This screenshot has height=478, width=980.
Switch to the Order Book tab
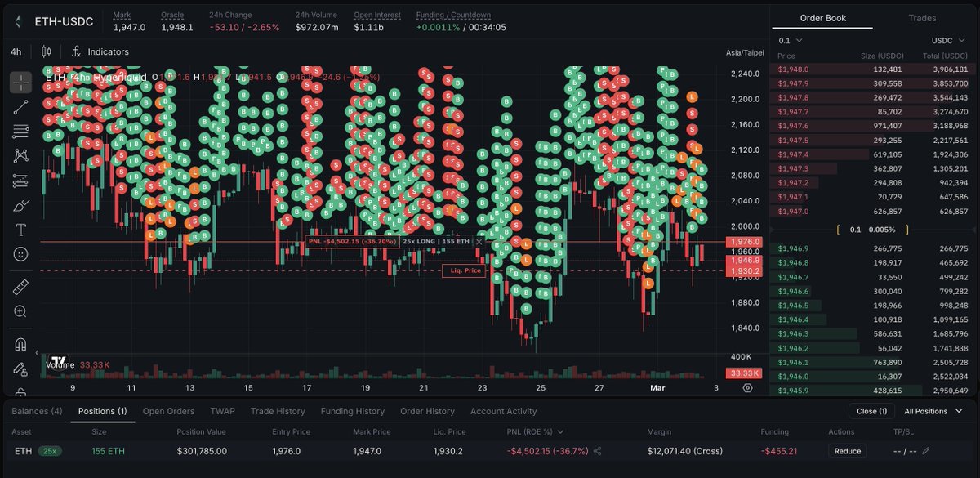[822, 18]
